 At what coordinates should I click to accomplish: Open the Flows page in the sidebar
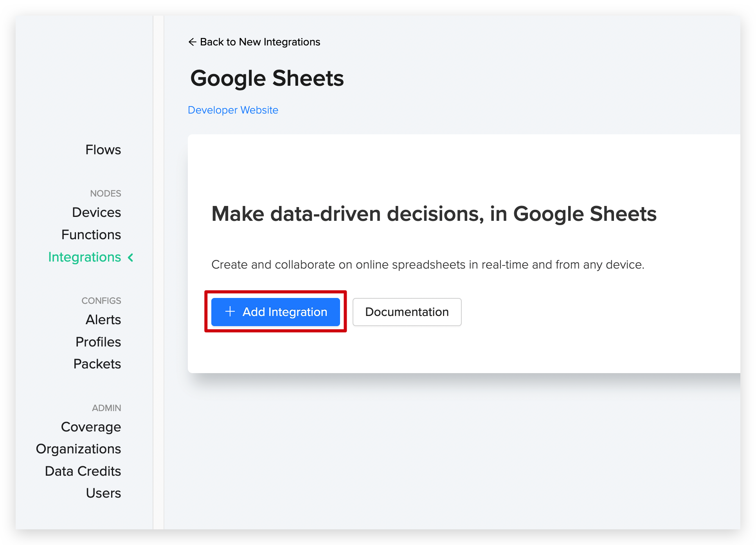click(x=103, y=150)
